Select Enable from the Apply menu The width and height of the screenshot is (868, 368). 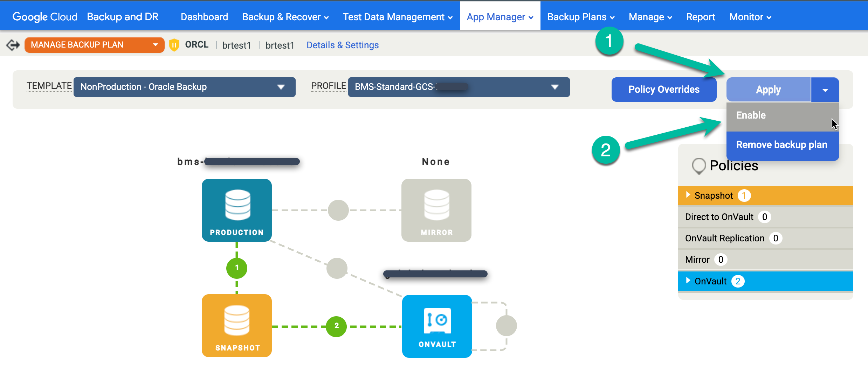point(751,115)
